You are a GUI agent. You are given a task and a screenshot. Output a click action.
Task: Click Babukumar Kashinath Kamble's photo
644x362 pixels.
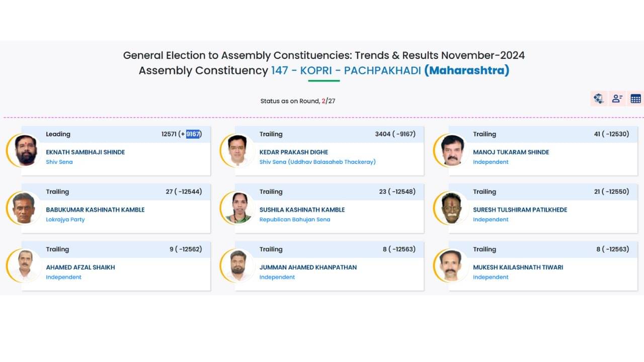(24, 208)
